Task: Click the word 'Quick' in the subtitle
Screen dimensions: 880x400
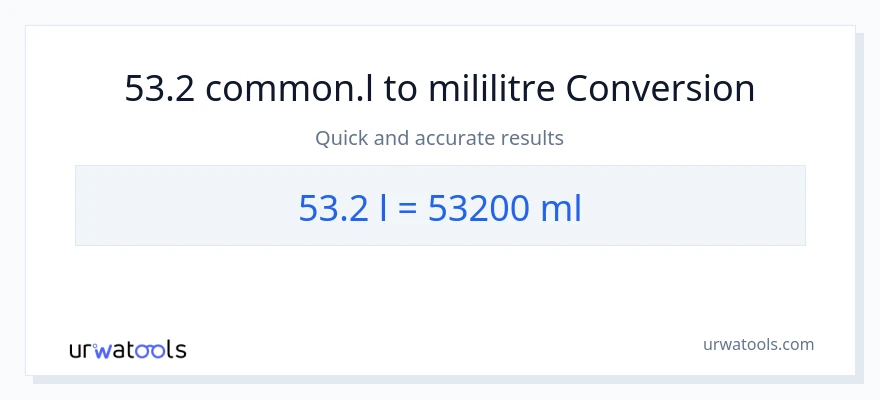Action: pos(341,138)
